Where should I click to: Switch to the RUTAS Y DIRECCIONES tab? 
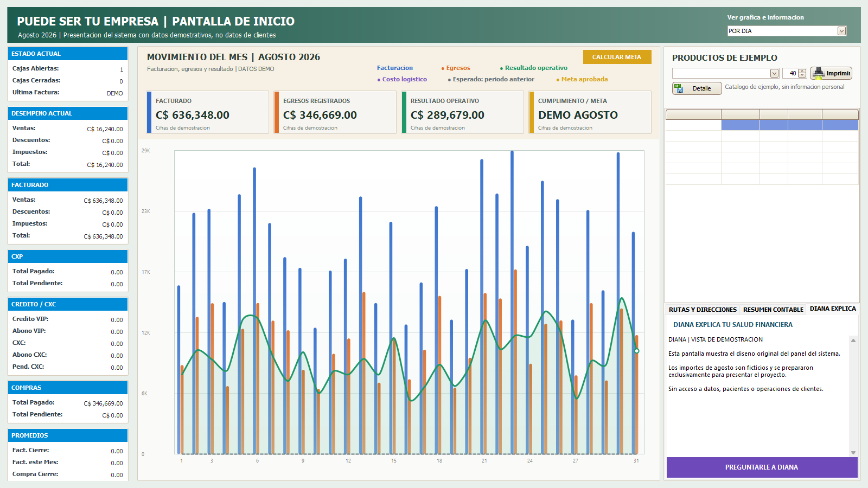[x=703, y=310]
